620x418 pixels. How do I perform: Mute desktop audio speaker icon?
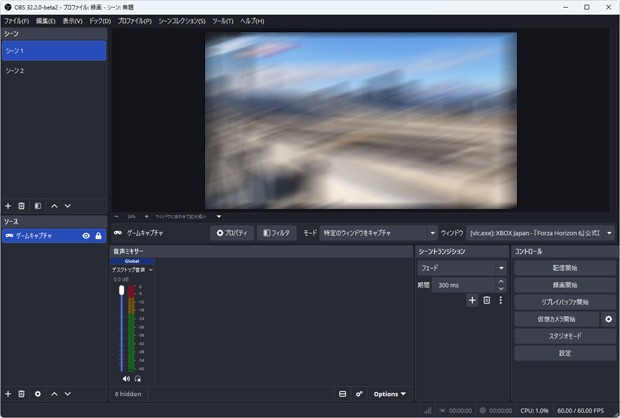[x=126, y=378]
